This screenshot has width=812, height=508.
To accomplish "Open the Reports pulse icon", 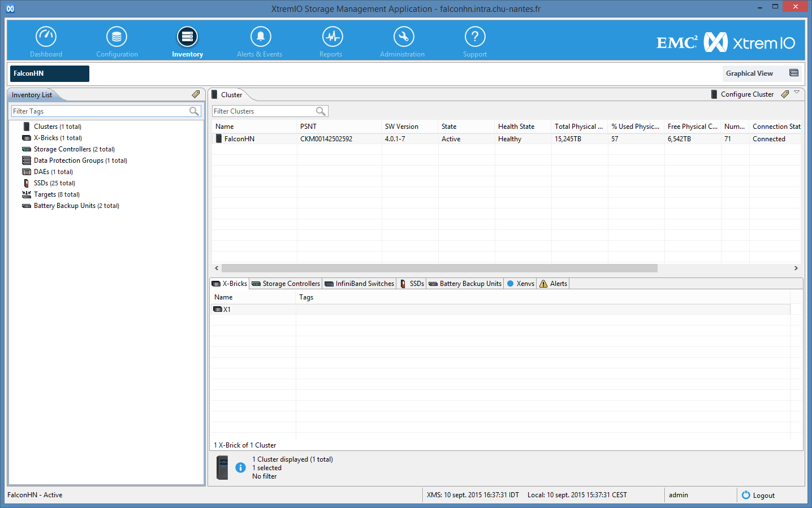I will (332, 37).
